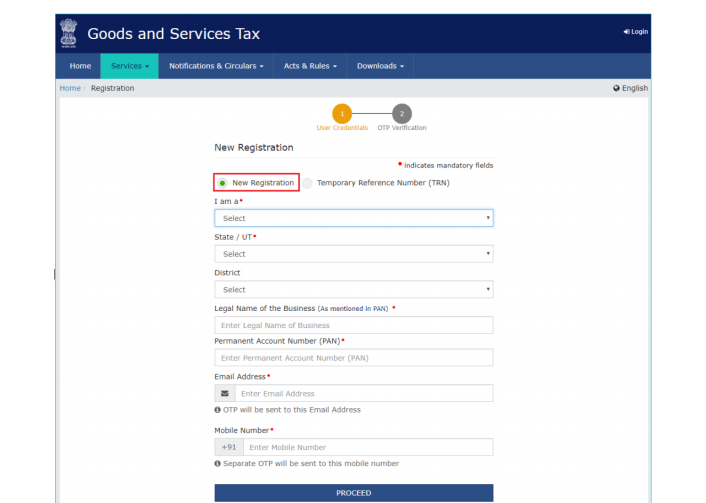Click 'Goods and Services Tax' title

(x=173, y=34)
